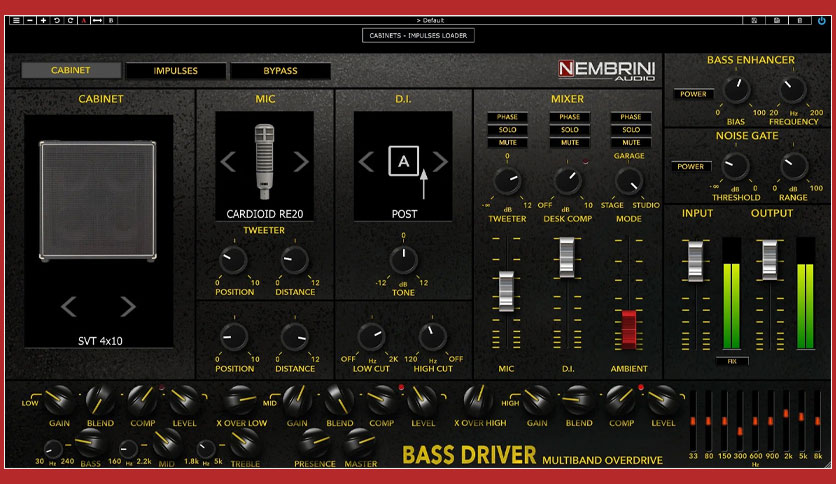Select next cabinet with right arrow
This screenshot has width=836, height=484.
127,306
